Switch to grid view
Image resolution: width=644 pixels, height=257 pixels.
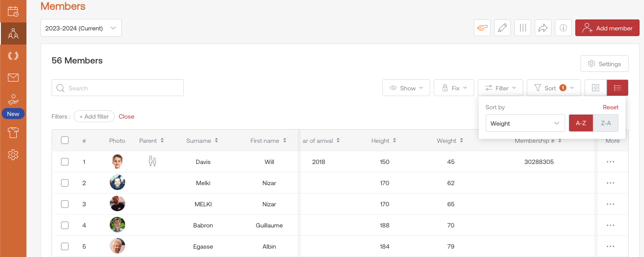pyautogui.click(x=596, y=88)
